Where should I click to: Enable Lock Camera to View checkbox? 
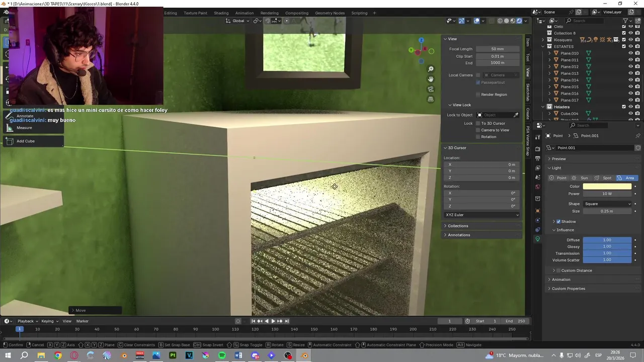click(478, 130)
